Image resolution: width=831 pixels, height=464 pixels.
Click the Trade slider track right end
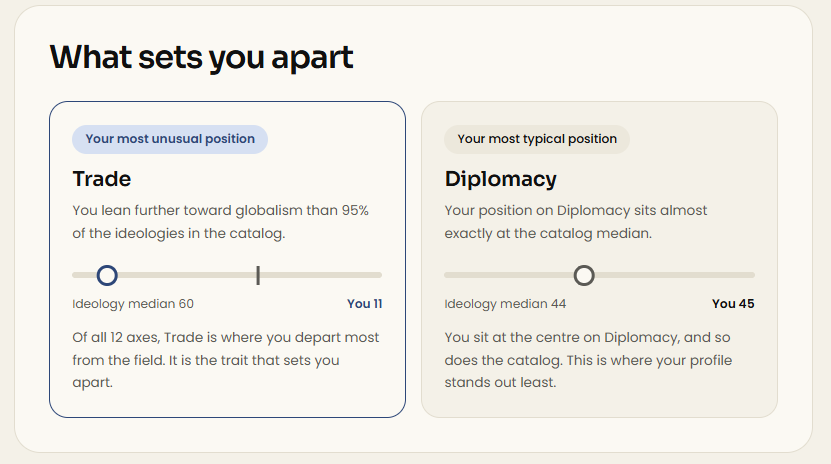coord(377,275)
